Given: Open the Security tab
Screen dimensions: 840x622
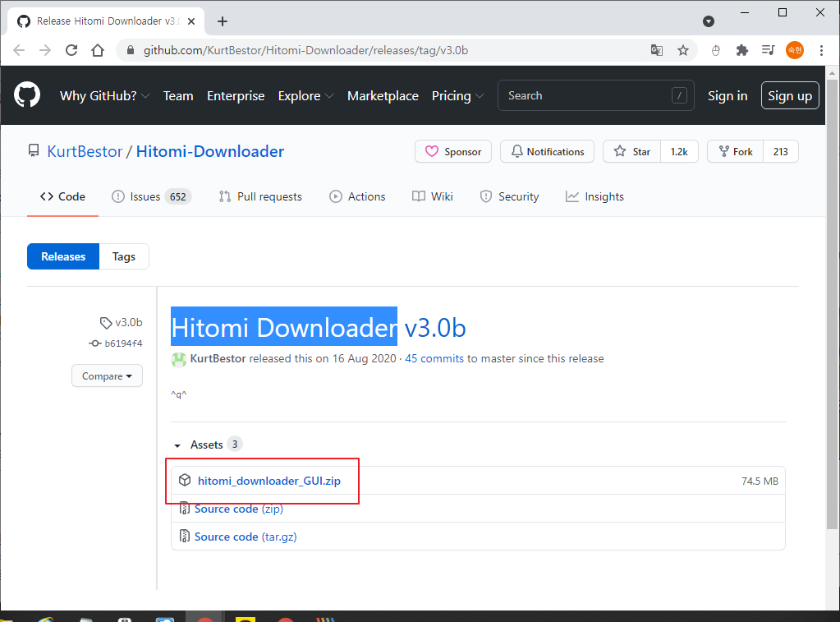Looking at the screenshot, I should coord(509,196).
